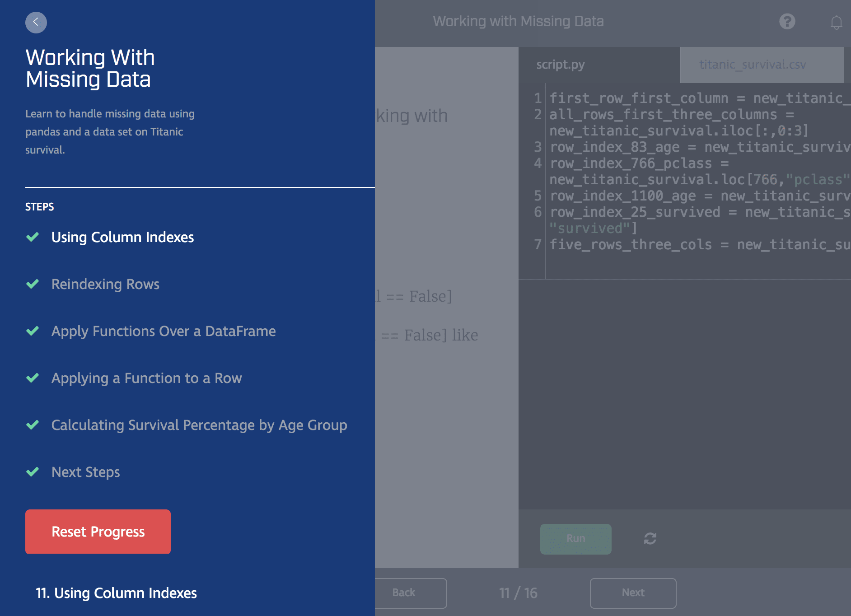Viewport: 851px width, 616px height.
Task: Open Calculating Survival Percentage by Age Group
Action: tap(199, 425)
